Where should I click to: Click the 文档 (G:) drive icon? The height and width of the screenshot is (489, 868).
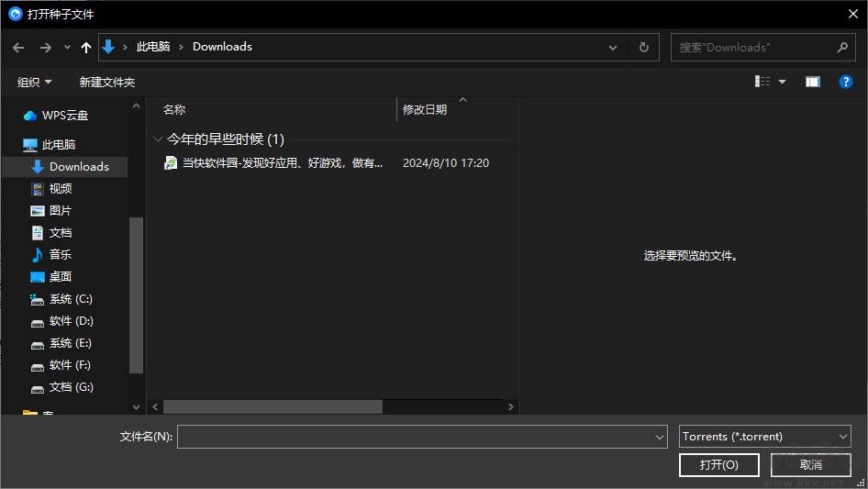click(x=37, y=389)
